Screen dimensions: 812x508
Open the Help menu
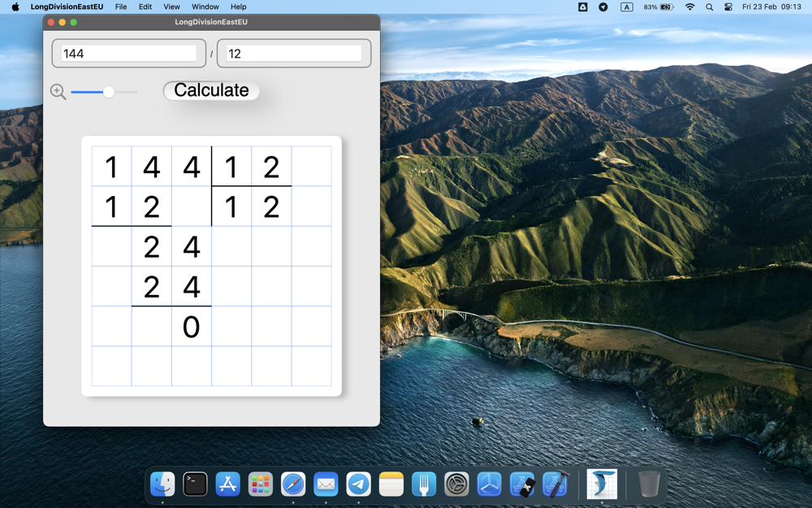(x=238, y=7)
